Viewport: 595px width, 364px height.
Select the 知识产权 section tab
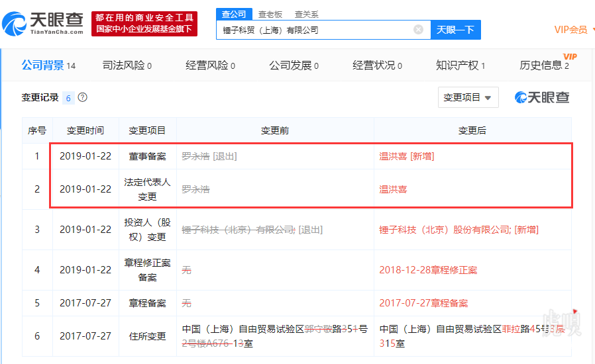pyautogui.click(x=460, y=66)
